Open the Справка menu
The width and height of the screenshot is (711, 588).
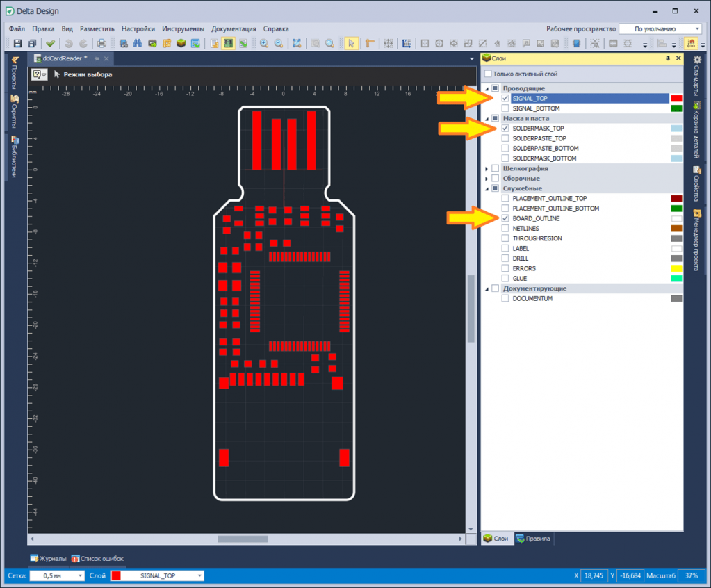coord(276,29)
